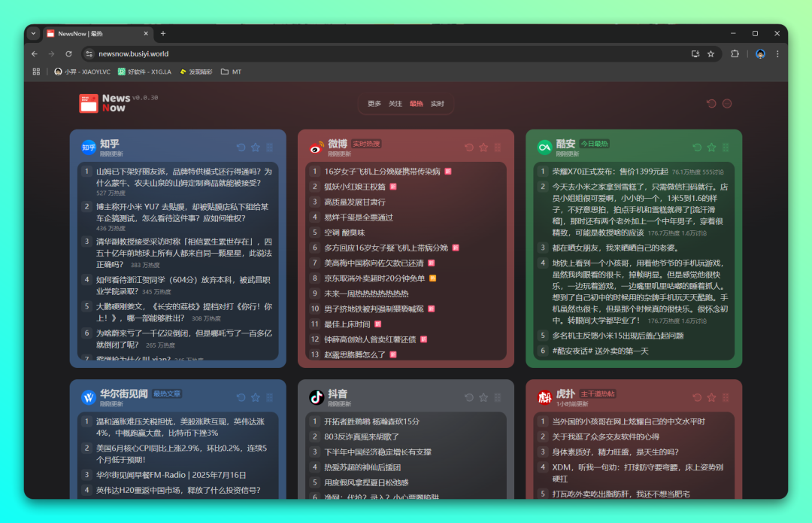Open 下半年中国经济稳定增长有支撑 in 抖音
812x523 pixels.
tap(377, 452)
